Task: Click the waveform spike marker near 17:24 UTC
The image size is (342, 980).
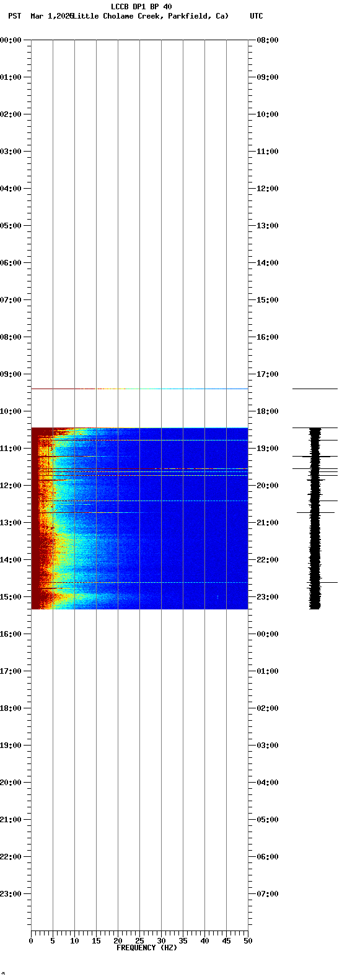Action: [x=315, y=389]
